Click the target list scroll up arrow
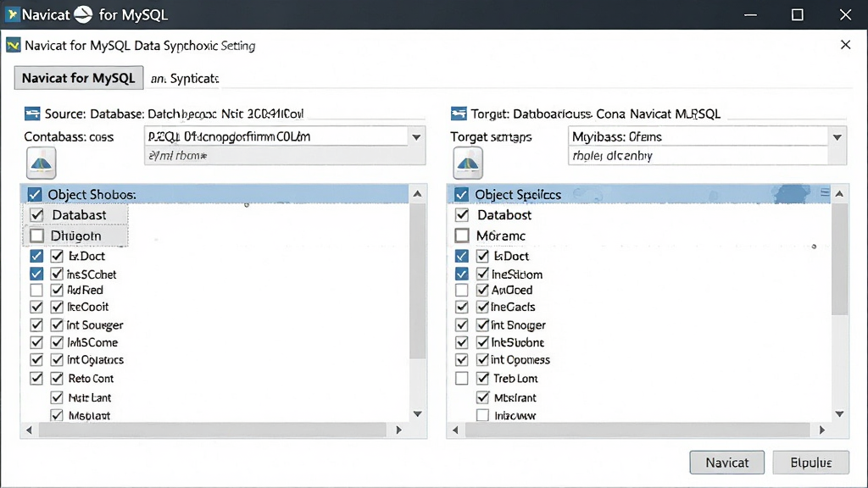The height and width of the screenshot is (488, 868). 839,194
